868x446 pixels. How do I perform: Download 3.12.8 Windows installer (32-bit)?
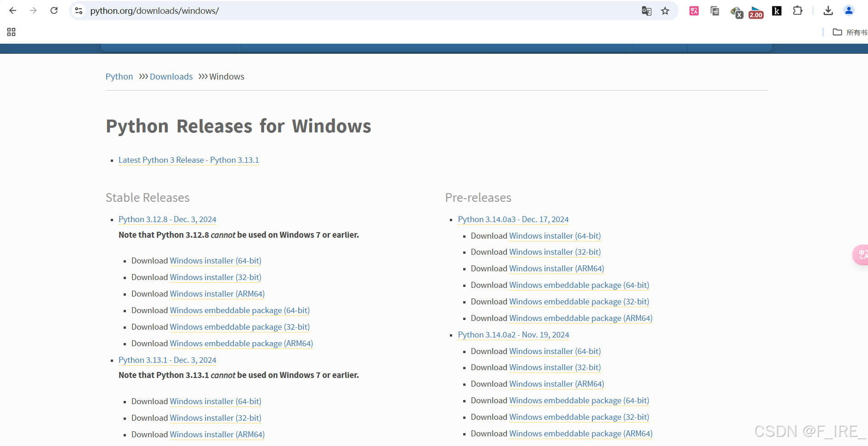click(x=216, y=277)
